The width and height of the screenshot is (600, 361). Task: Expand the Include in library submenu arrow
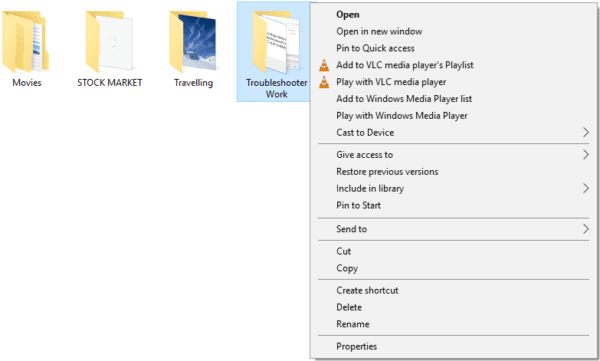tap(585, 188)
